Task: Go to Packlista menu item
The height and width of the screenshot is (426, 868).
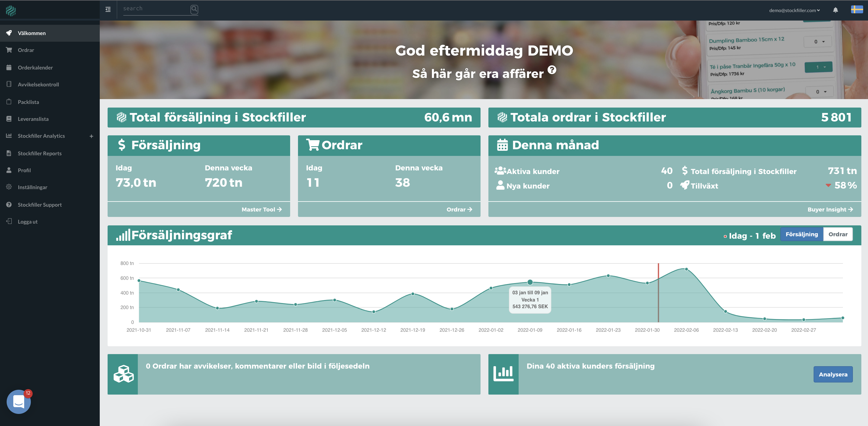Action: (28, 102)
